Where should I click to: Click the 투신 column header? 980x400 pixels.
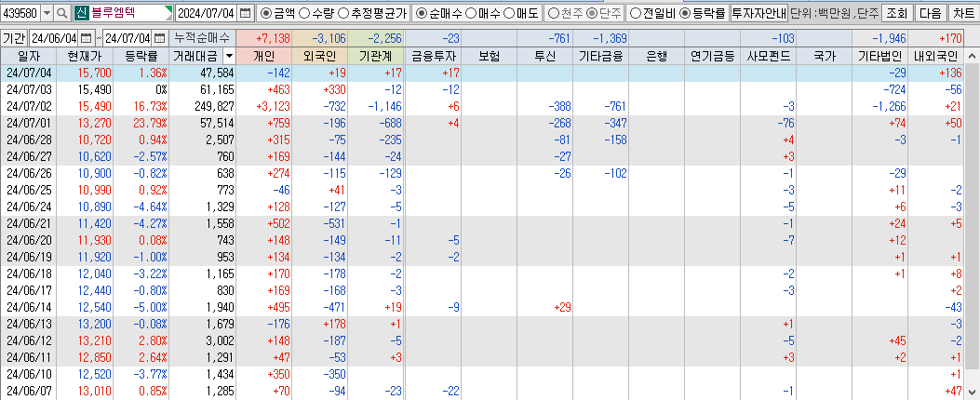[545, 56]
